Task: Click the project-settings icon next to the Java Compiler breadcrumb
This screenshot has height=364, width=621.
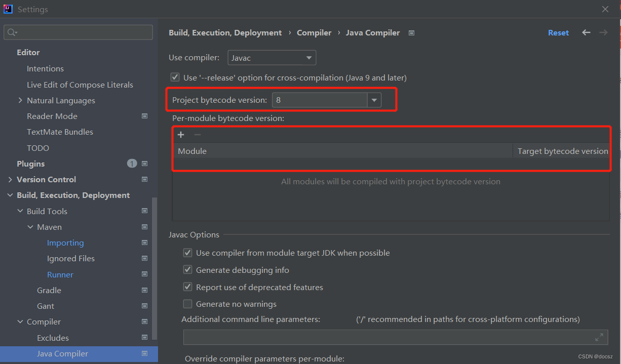Action: point(411,33)
